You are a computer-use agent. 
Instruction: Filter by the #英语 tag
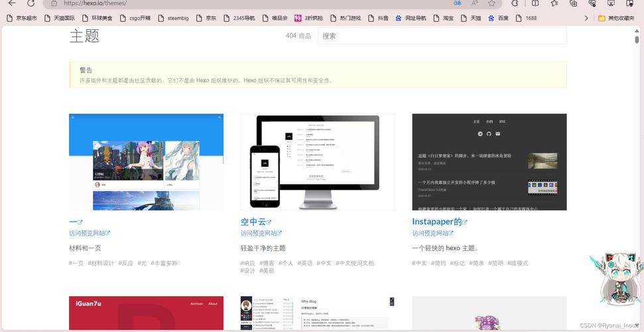point(305,263)
